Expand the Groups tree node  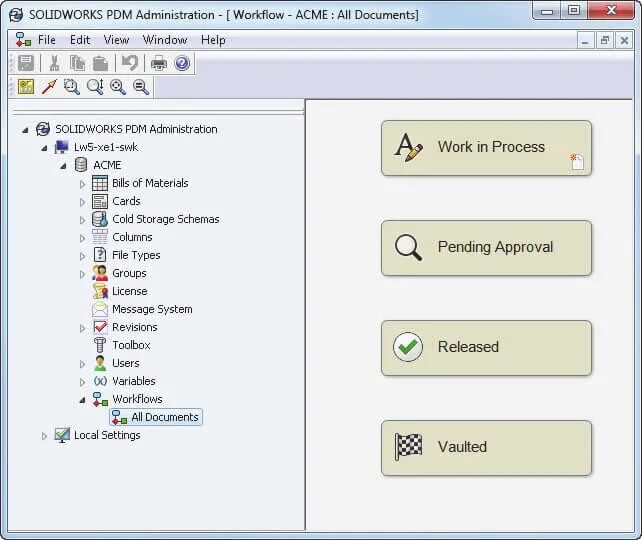82,274
